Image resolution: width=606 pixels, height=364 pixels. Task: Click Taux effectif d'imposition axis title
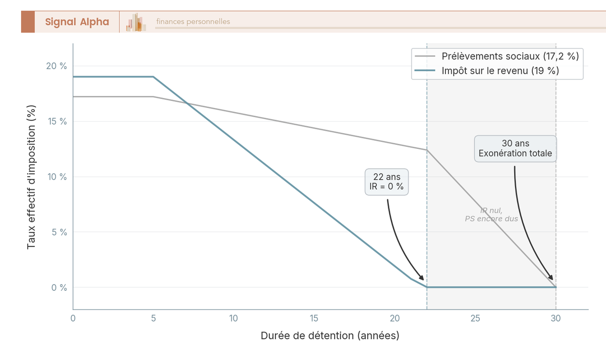click(x=32, y=176)
